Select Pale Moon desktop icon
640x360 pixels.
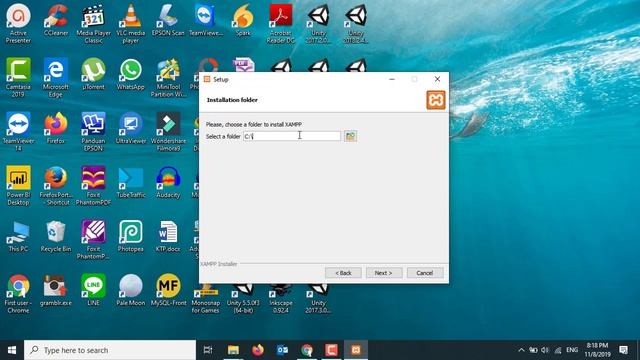coord(131,291)
